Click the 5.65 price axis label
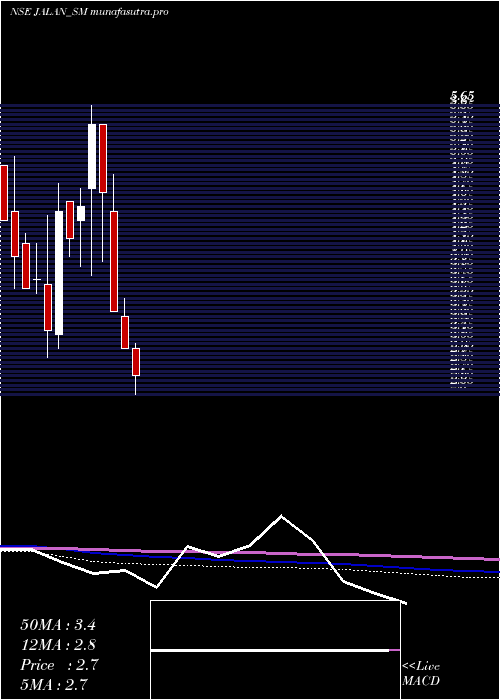The width and height of the screenshot is (500, 700). (x=462, y=96)
